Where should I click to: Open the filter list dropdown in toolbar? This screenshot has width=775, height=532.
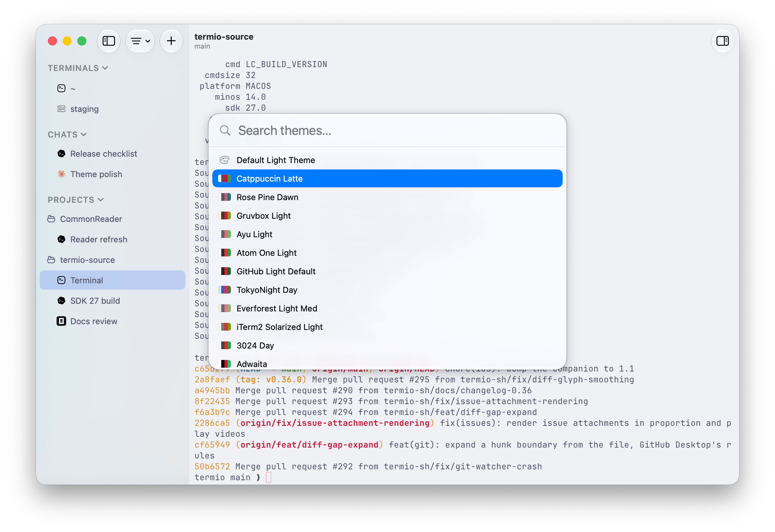(140, 41)
